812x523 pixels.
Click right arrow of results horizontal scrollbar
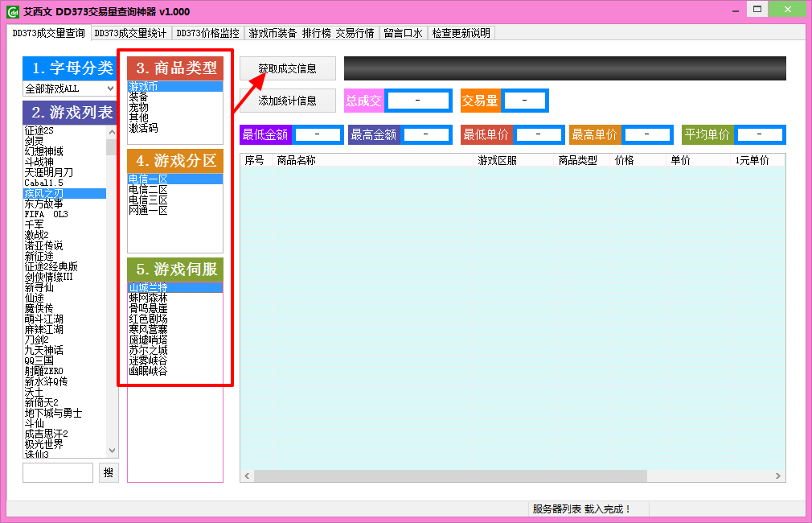(x=777, y=476)
